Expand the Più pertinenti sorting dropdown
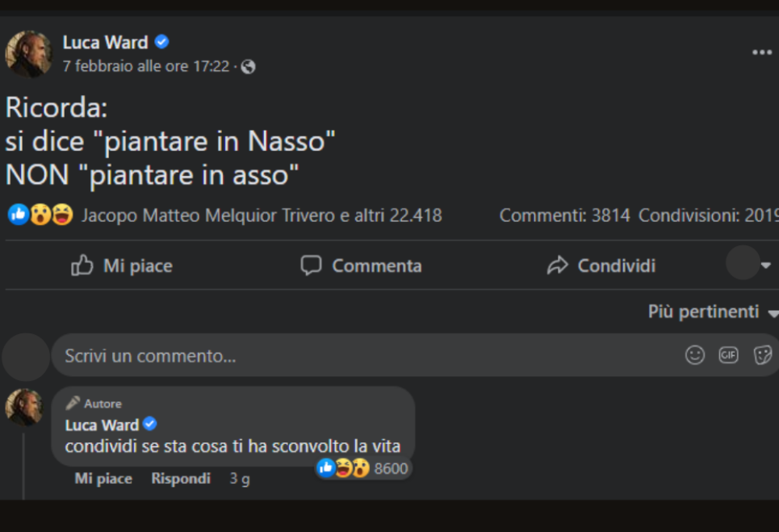This screenshot has width=779, height=532. [x=712, y=312]
